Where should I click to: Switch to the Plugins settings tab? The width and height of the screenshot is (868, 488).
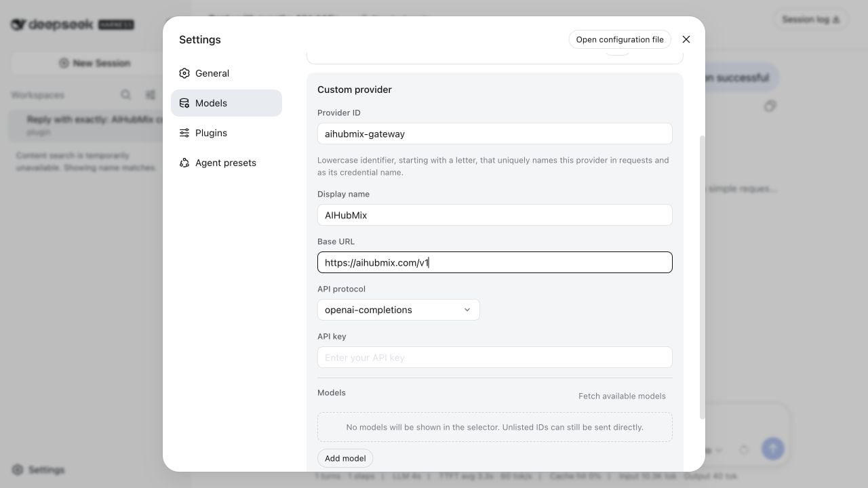[226, 133]
